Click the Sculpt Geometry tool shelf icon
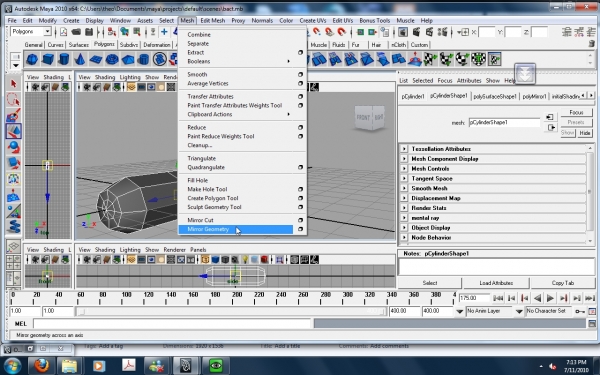Viewport: 600px width, 375px height. point(414,59)
